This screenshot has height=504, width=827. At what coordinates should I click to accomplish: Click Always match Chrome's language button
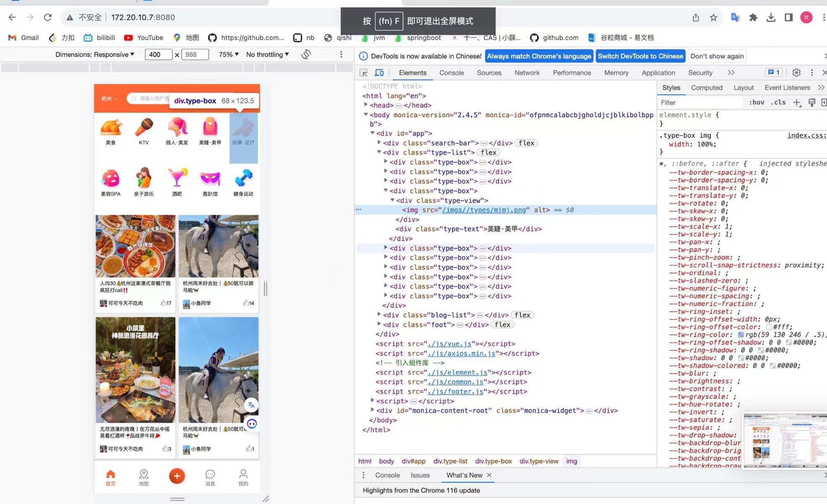click(538, 55)
